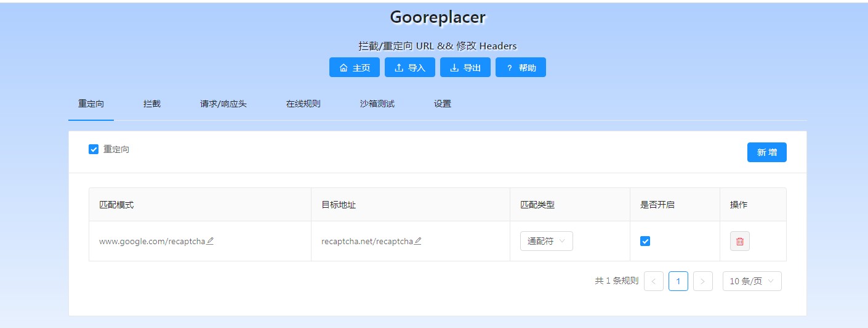The width and height of the screenshot is (868, 328).
Task: Click the next page arrow
Action: tap(703, 281)
